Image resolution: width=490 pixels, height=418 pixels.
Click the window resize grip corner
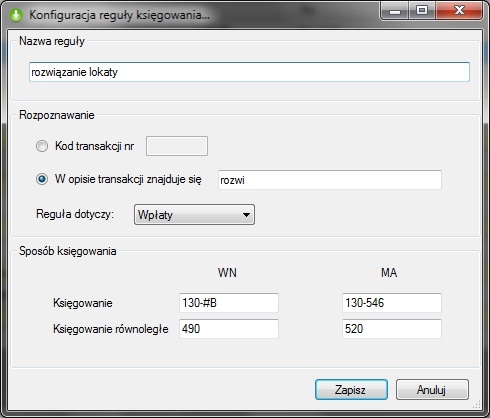[x=477, y=404]
